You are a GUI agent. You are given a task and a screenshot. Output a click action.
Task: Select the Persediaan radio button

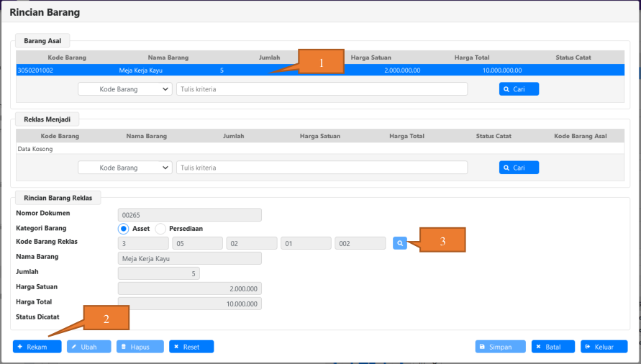point(160,229)
